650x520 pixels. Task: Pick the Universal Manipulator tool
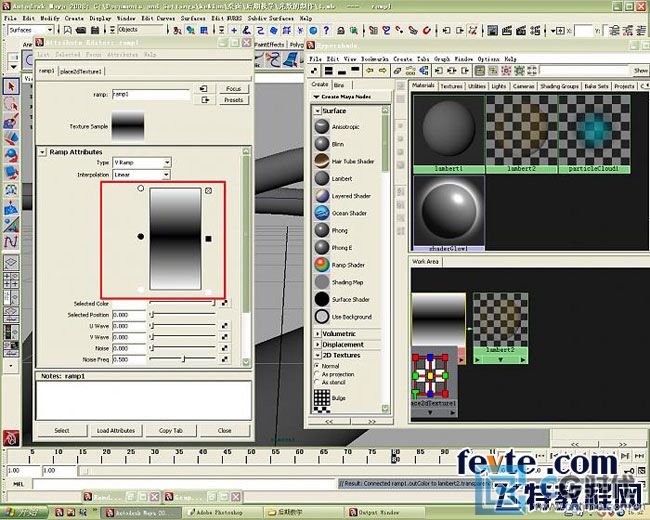pyautogui.click(x=11, y=190)
